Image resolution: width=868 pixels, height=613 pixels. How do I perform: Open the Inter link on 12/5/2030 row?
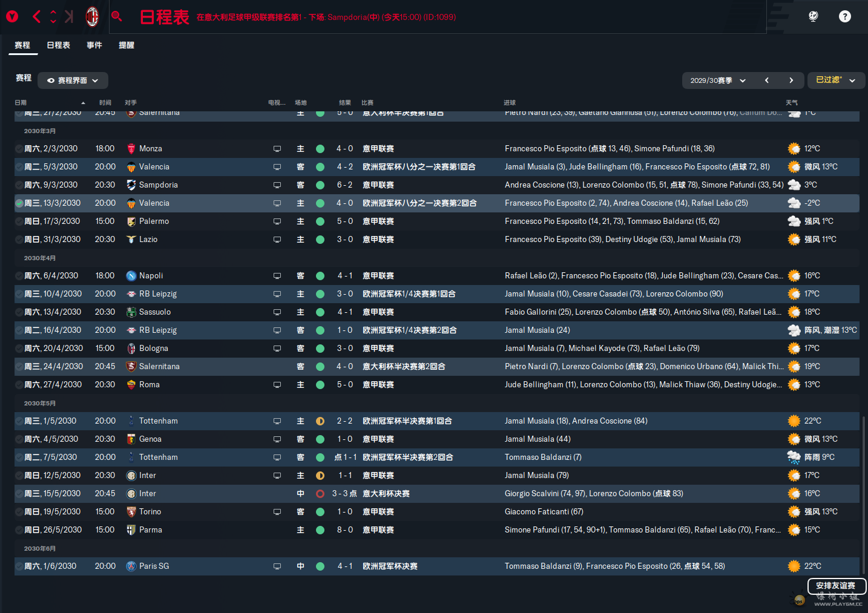[148, 476]
